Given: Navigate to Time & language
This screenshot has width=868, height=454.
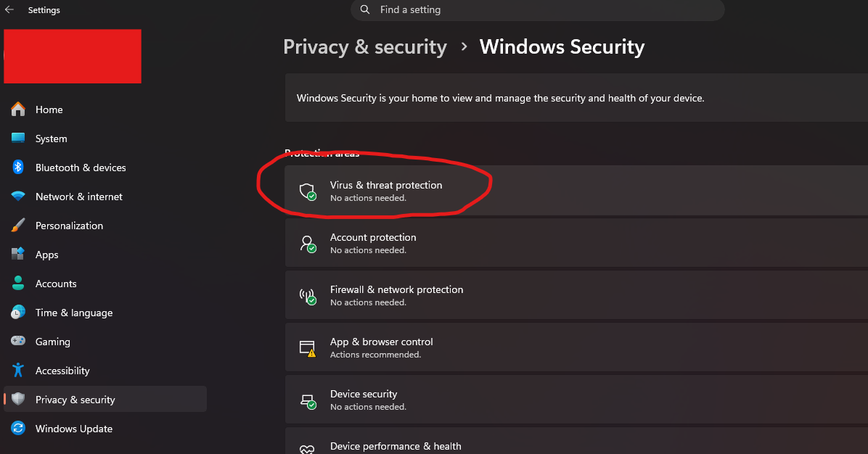Looking at the screenshot, I should pyautogui.click(x=73, y=313).
